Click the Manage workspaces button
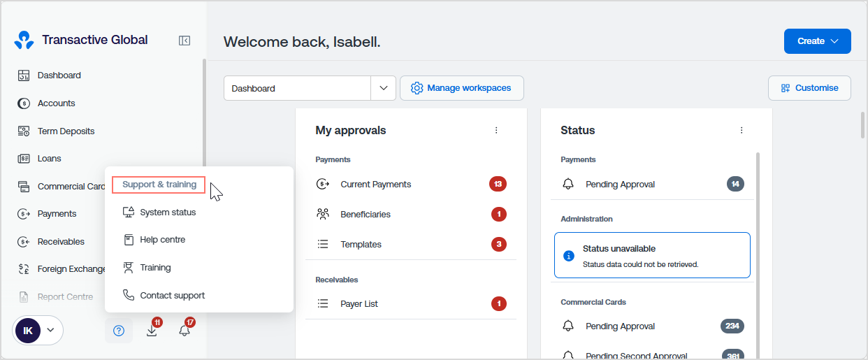868x360 pixels. pyautogui.click(x=461, y=88)
